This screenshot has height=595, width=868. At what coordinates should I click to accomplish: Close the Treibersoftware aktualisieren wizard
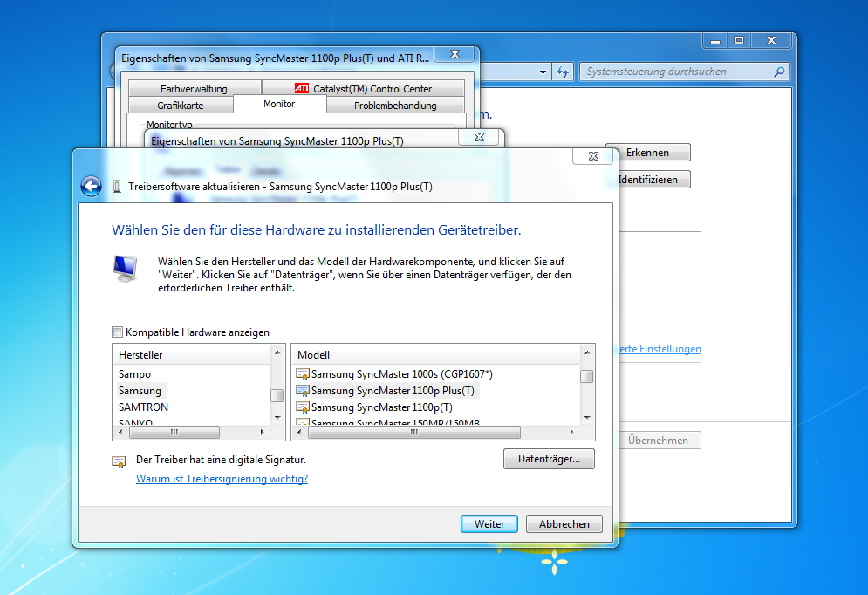tap(593, 156)
